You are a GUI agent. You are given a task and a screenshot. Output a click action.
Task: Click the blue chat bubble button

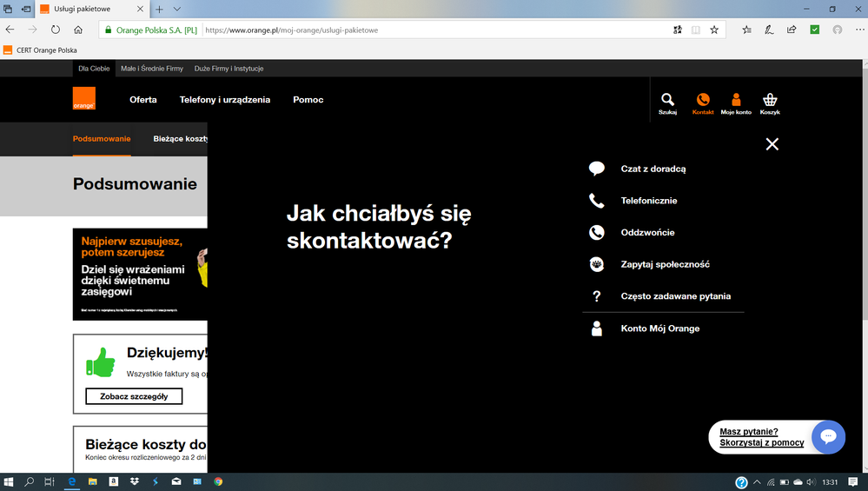click(827, 437)
